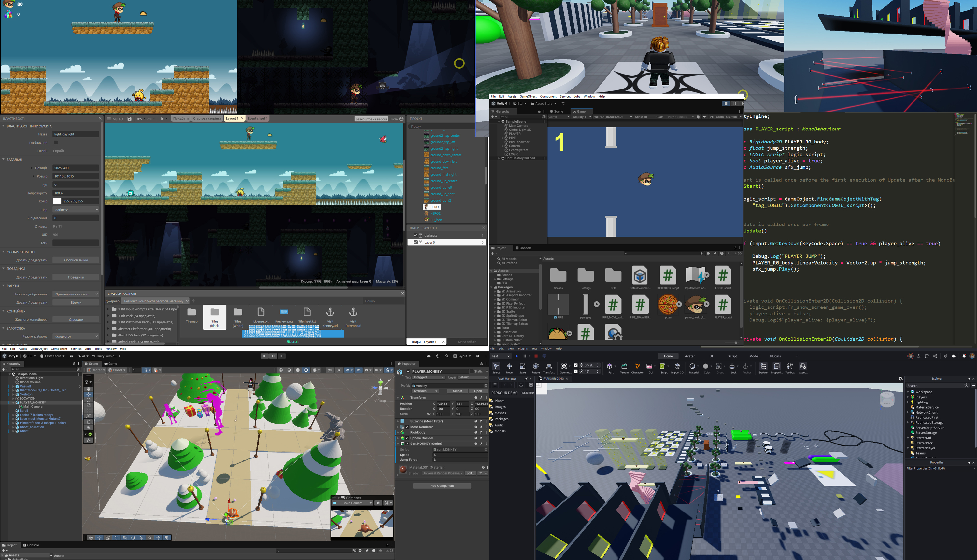Click the undo arrow in Construct toolbar
Viewport: 977px width, 560px height.
(x=139, y=119)
